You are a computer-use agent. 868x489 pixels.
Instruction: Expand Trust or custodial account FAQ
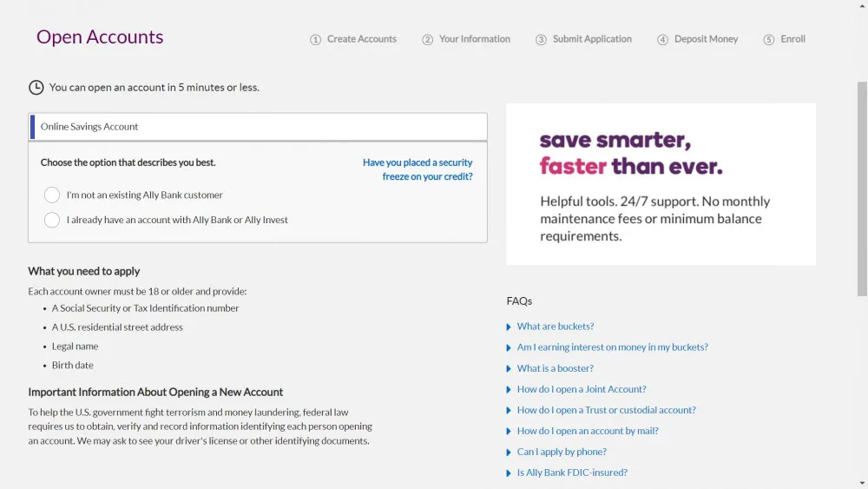tap(606, 410)
